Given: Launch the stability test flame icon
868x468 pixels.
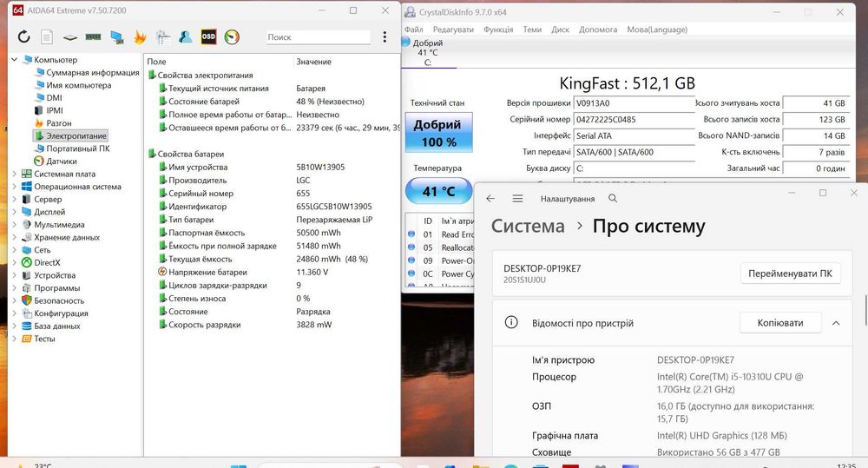Looking at the screenshot, I should (140, 37).
